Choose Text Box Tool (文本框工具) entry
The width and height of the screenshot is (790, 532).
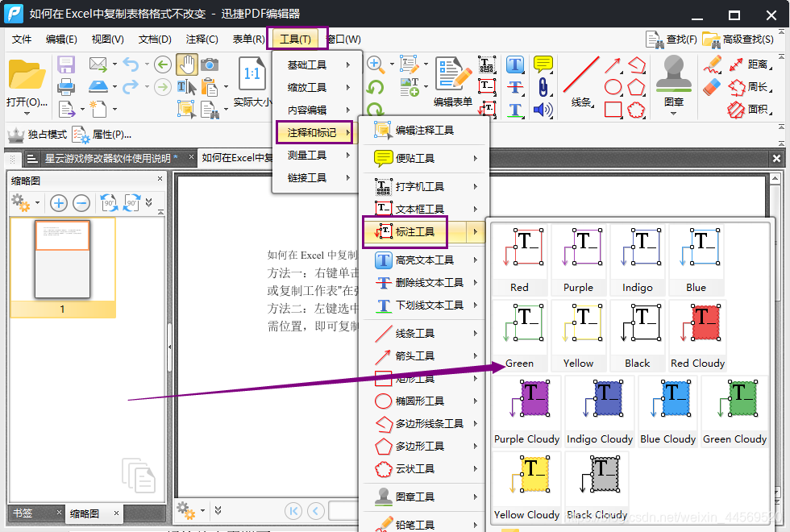424,209
